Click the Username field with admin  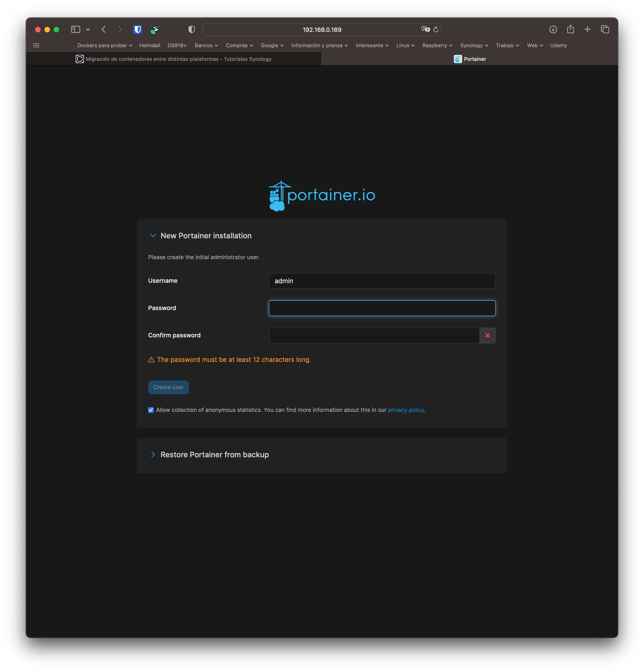[x=382, y=281]
